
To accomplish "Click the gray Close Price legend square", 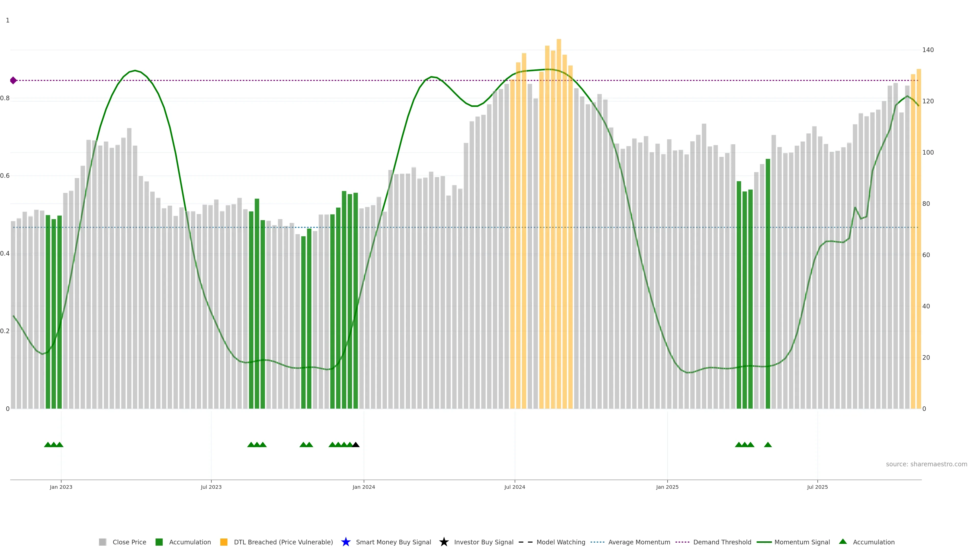I will [102, 542].
